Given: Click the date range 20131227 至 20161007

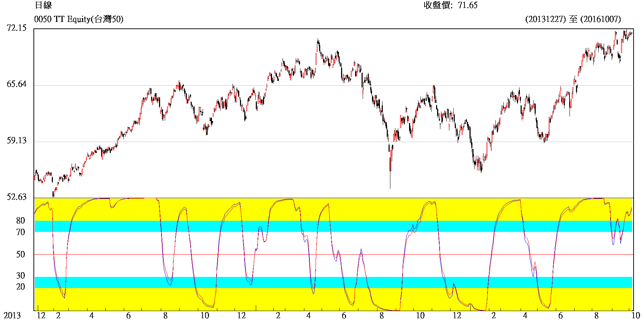Looking at the screenshot, I should (x=573, y=19).
